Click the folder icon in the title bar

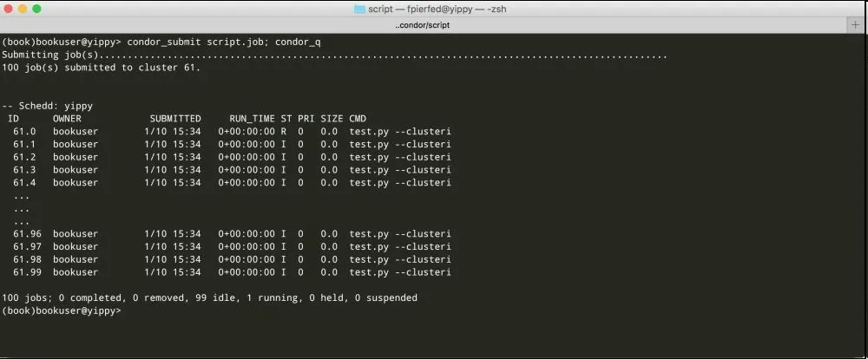pos(359,9)
